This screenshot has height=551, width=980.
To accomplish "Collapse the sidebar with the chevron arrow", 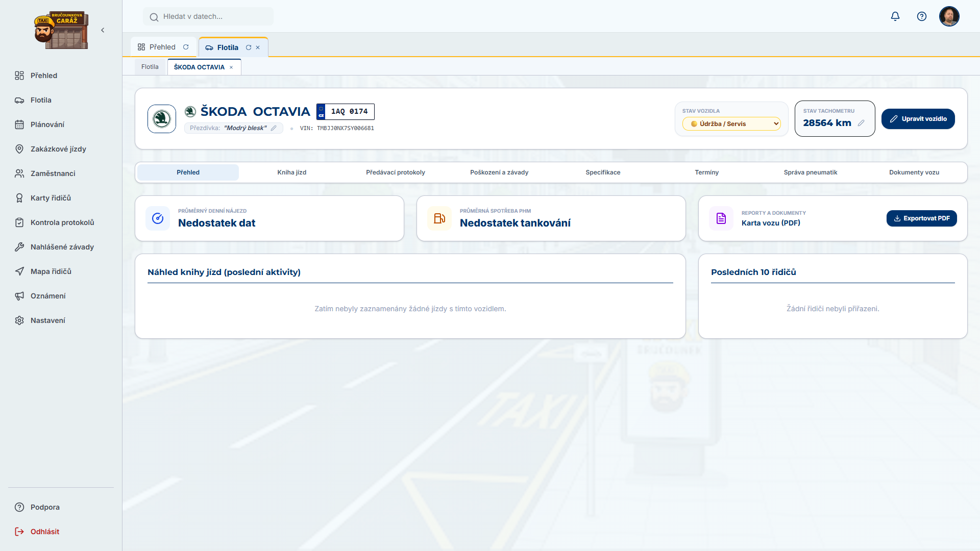I will [103, 30].
